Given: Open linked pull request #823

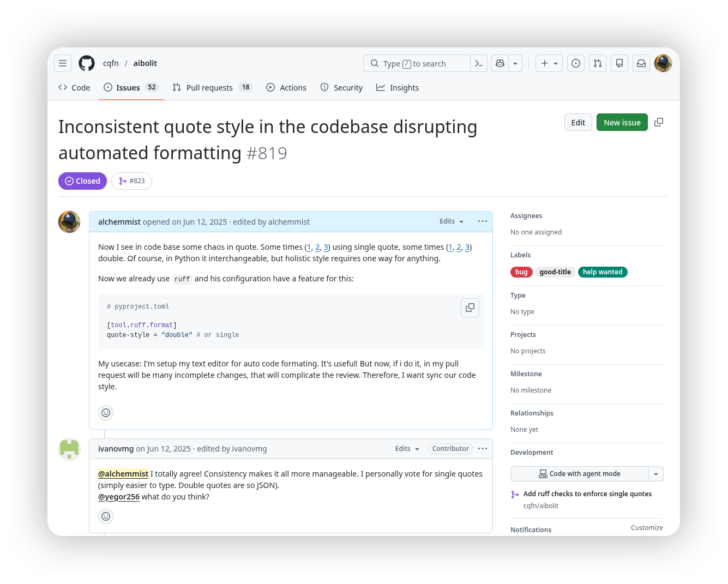Looking at the screenshot, I should [x=132, y=181].
